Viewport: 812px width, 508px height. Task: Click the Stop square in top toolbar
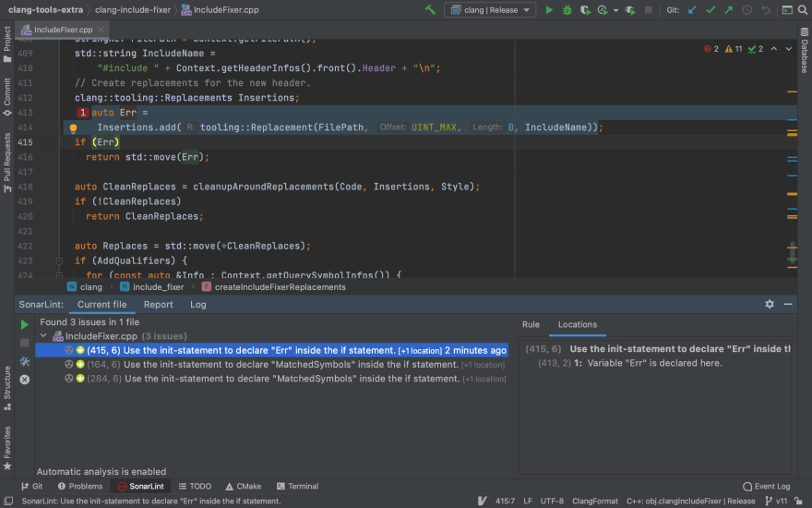point(648,10)
